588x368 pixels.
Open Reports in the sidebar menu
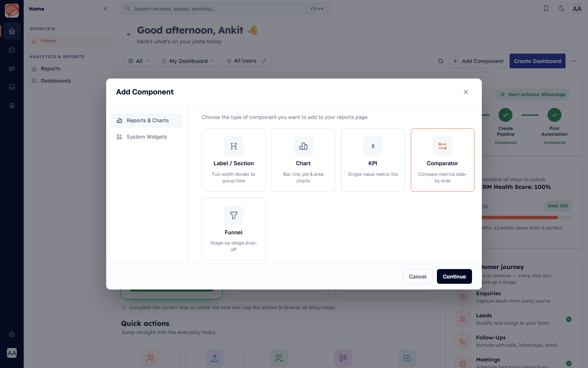click(x=69, y=69)
